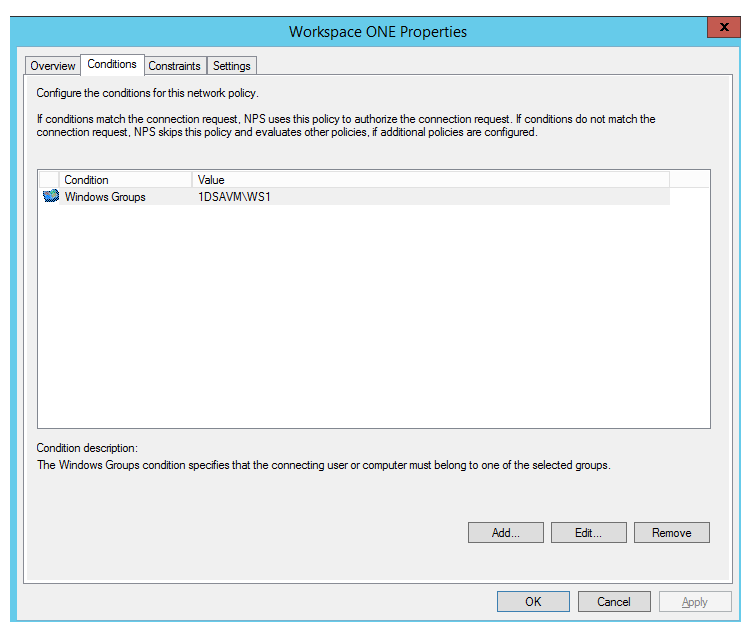Click the Condition description text

323,465
